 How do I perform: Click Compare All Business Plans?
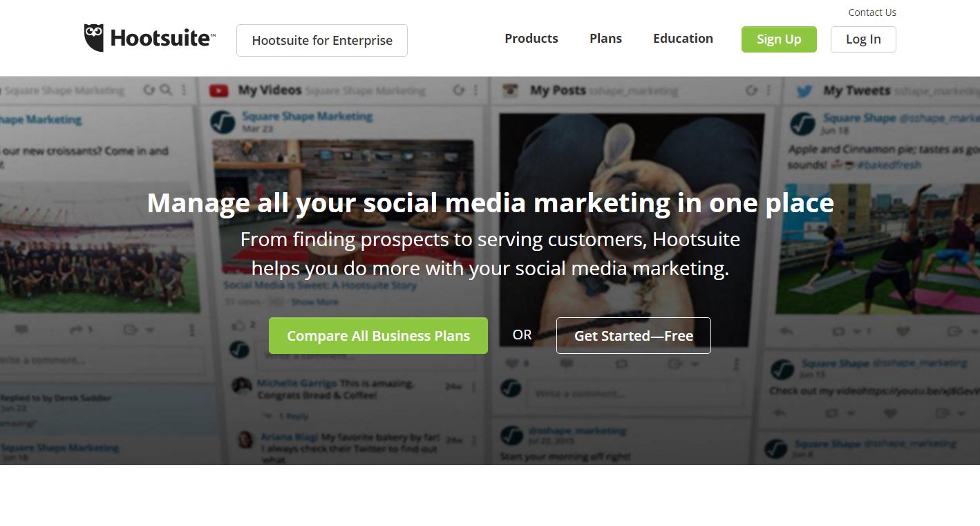coord(378,335)
